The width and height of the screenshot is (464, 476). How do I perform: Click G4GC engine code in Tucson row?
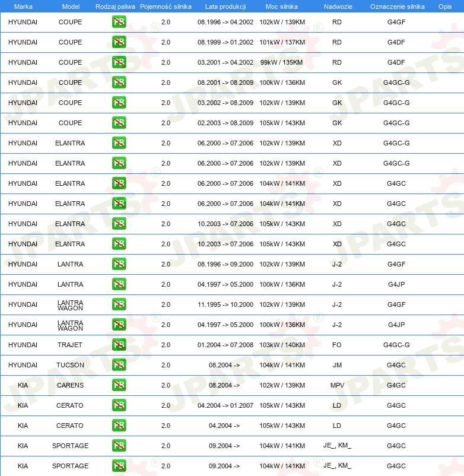tap(396, 365)
